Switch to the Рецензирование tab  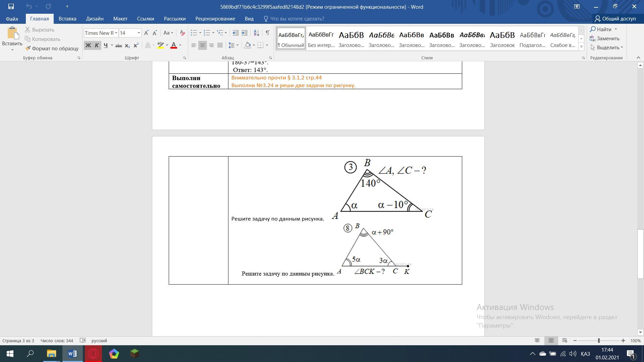(215, 19)
